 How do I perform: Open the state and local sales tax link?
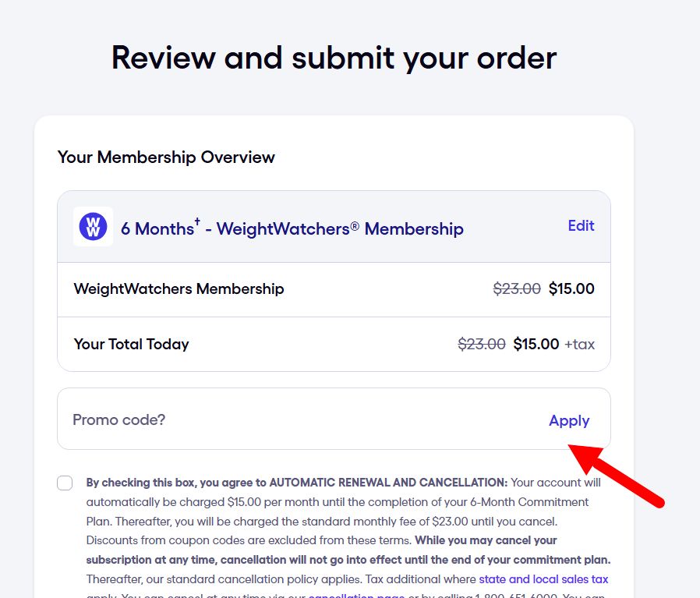(x=543, y=579)
